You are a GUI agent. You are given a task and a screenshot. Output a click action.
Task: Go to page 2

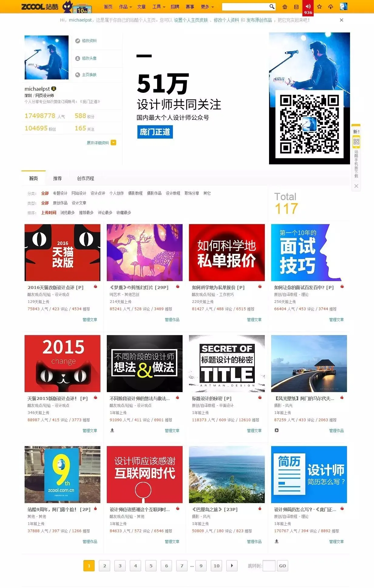click(105, 566)
